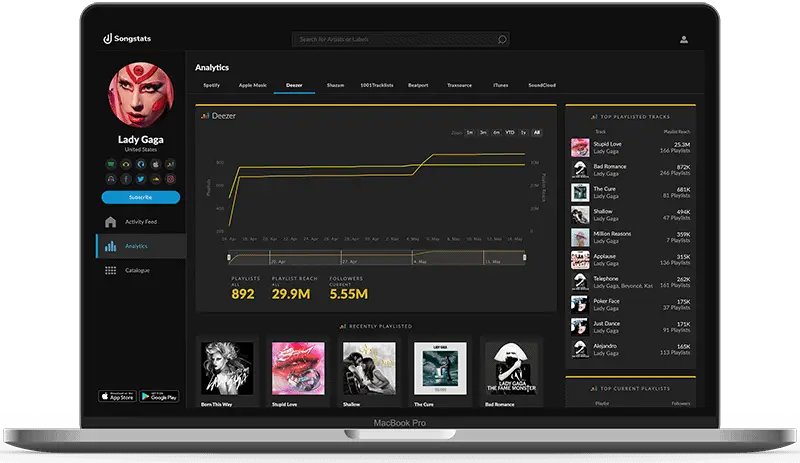Click the right range navigator handle
Screen dimensions: 800x463
[524, 257]
